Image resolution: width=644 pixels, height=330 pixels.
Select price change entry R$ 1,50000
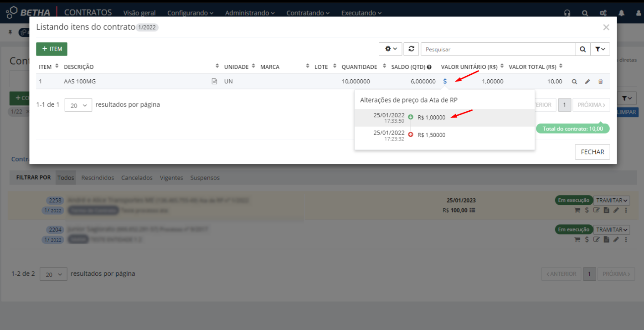click(444, 135)
